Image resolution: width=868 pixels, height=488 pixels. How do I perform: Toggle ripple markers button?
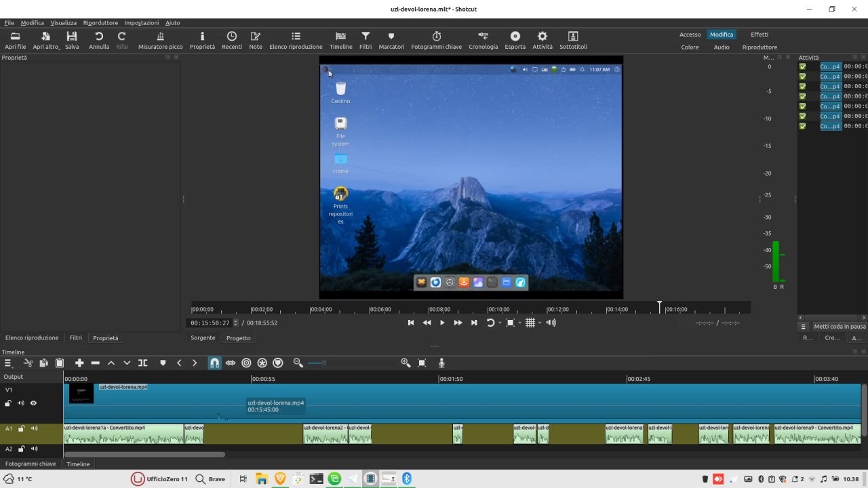click(277, 363)
